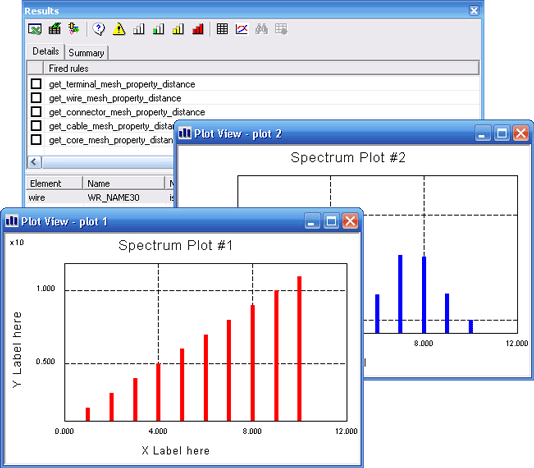Click left arrow of horizontal scrollbar
Image resolution: width=534 pixels, height=468 pixels.
pos(34,162)
